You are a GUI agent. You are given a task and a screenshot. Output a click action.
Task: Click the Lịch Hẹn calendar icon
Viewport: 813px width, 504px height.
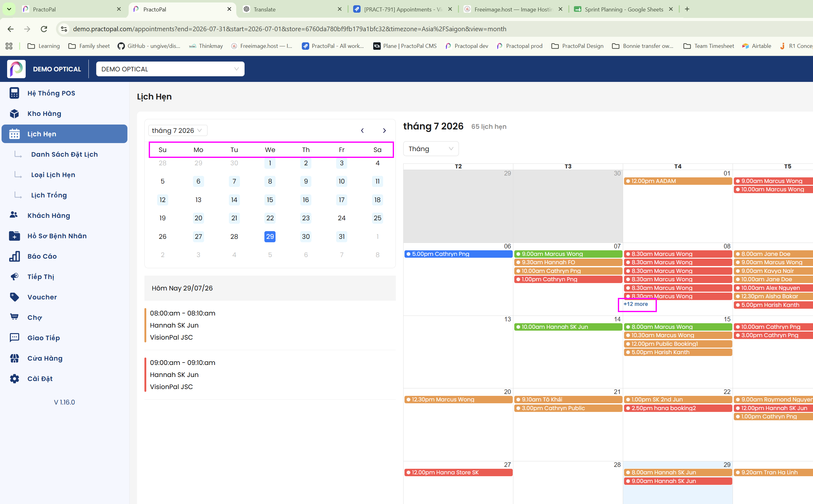pyautogui.click(x=14, y=134)
